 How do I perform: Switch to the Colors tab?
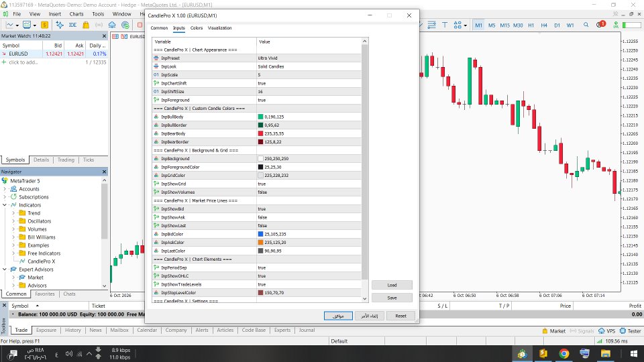197,28
